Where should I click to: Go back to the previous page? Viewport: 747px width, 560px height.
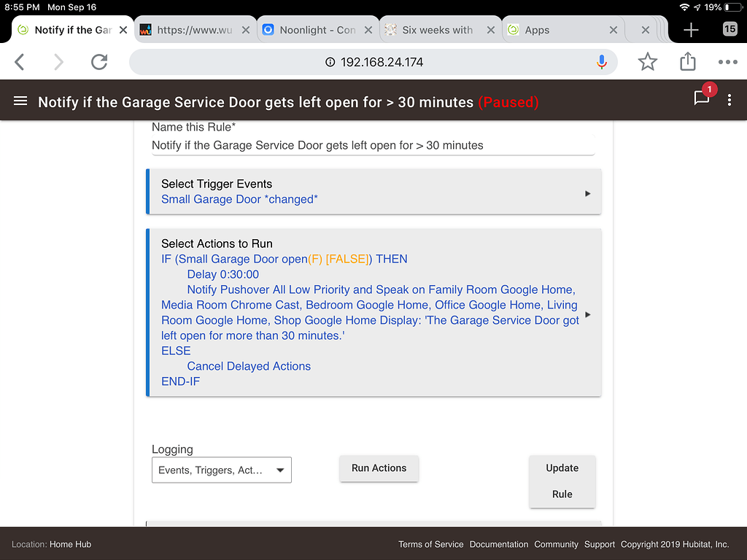click(x=20, y=62)
